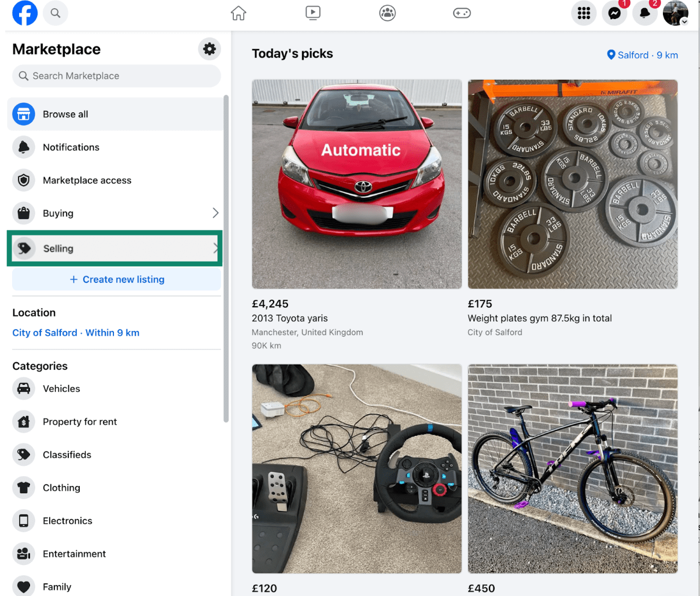Screen dimensions: 700x596
Task: Open the Facebook home feed icon
Action: 238,13
